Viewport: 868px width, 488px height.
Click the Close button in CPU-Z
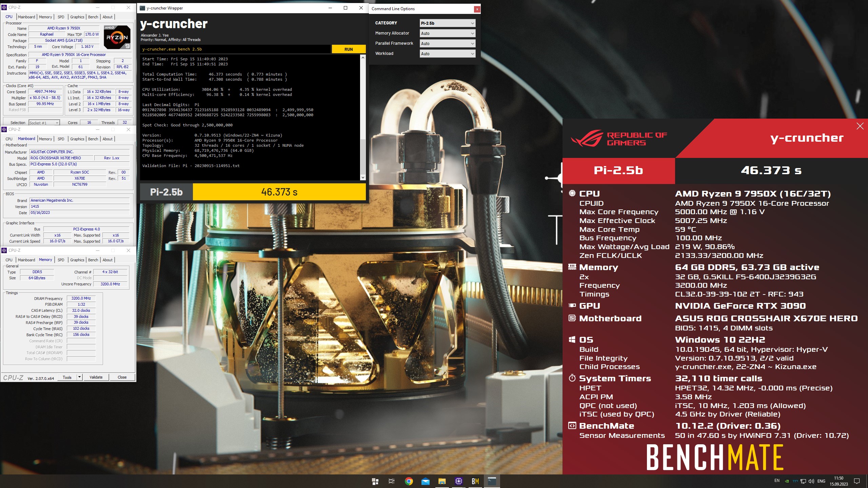click(122, 377)
